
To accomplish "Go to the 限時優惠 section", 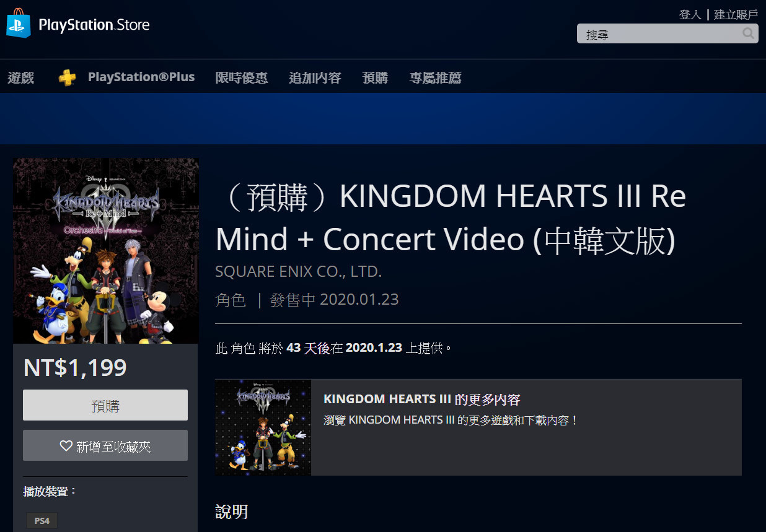I will coord(242,77).
